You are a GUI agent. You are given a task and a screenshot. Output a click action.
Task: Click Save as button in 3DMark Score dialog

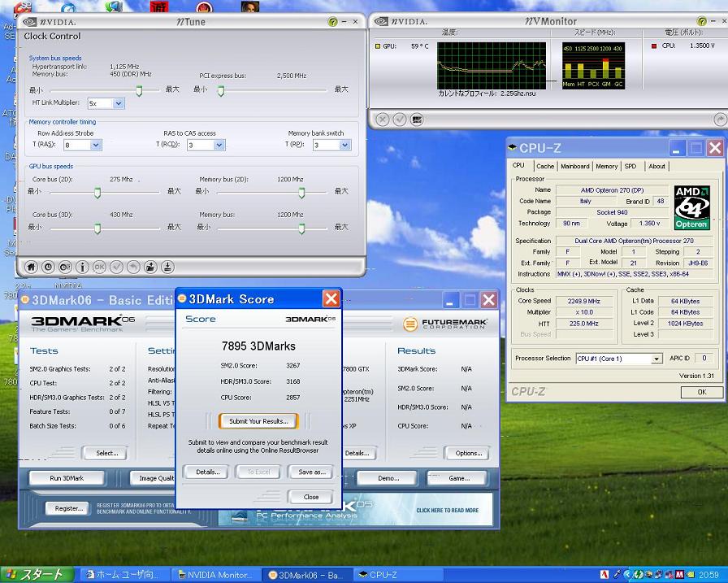point(311,472)
